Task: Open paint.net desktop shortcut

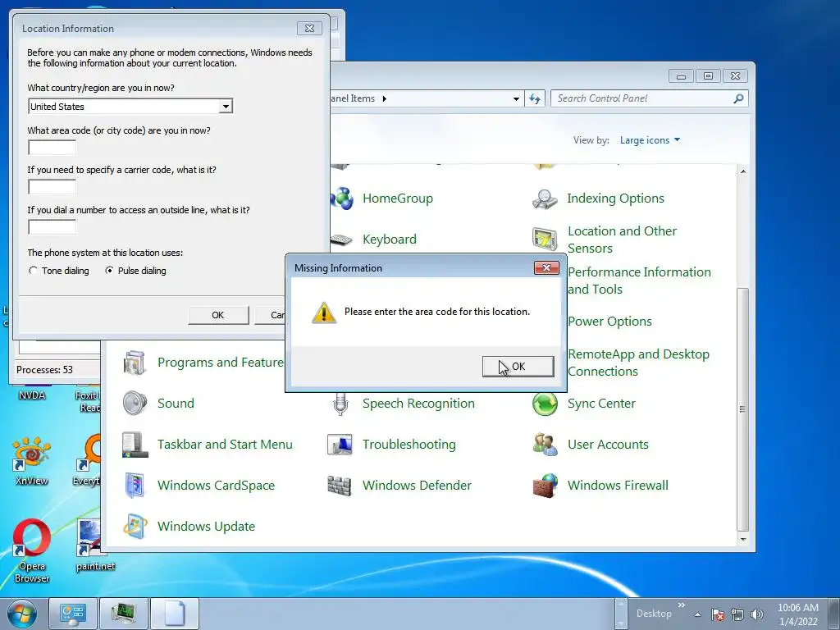Action: [95, 546]
